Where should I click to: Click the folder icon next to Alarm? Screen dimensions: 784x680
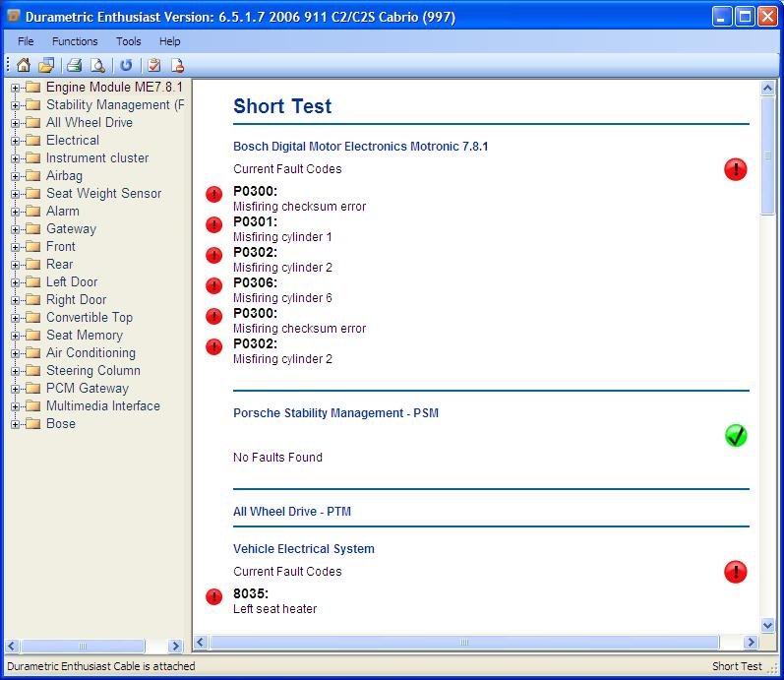[x=33, y=212]
